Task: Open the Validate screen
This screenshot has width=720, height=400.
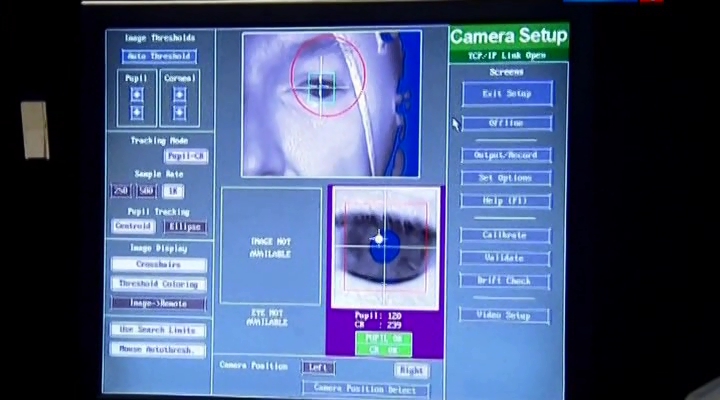Action: point(505,258)
